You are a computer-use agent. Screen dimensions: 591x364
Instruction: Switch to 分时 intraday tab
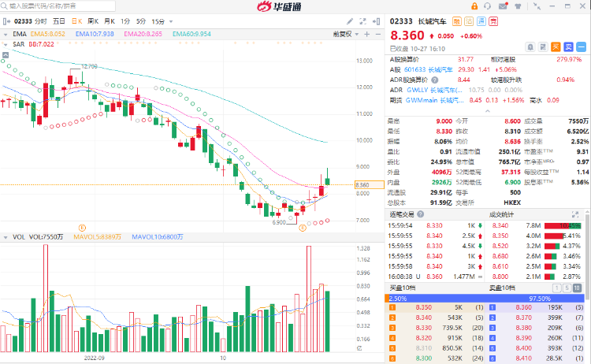click(x=41, y=21)
